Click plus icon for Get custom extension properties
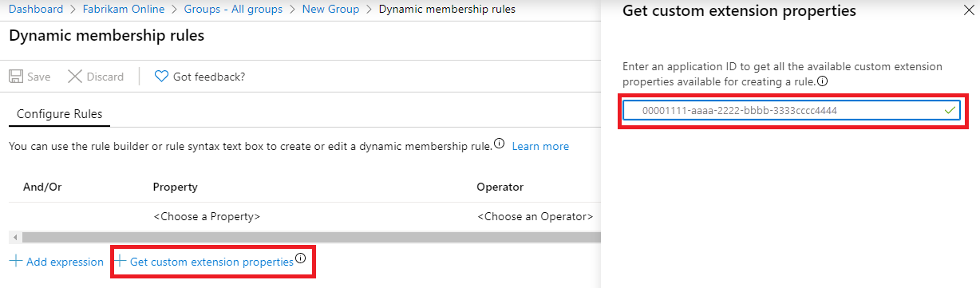Image resolution: width=980 pixels, height=288 pixels. (x=121, y=262)
